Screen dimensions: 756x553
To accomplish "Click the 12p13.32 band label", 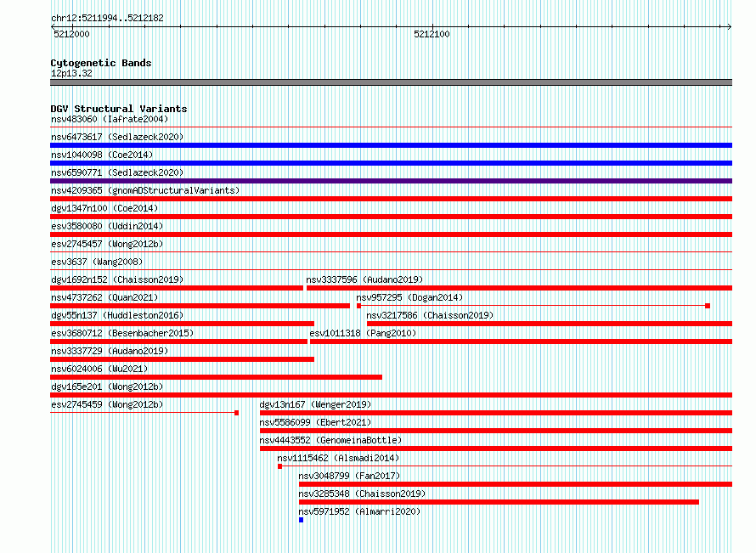I will coord(71,73).
